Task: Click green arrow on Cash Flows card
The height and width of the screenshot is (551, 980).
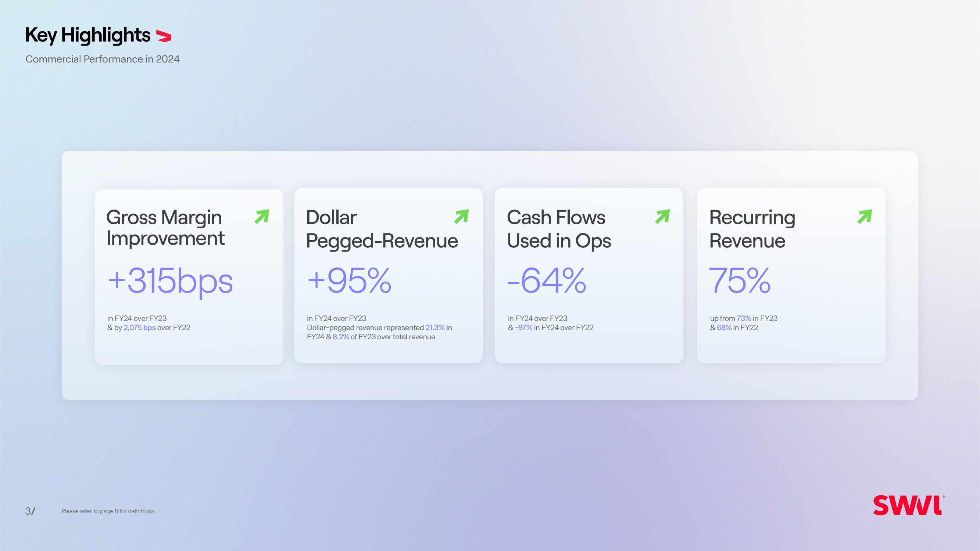Action: [662, 217]
